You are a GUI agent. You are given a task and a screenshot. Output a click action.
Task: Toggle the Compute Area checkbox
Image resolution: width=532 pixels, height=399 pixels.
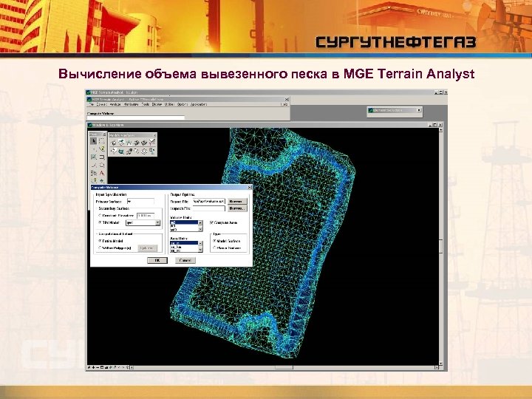coord(212,222)
